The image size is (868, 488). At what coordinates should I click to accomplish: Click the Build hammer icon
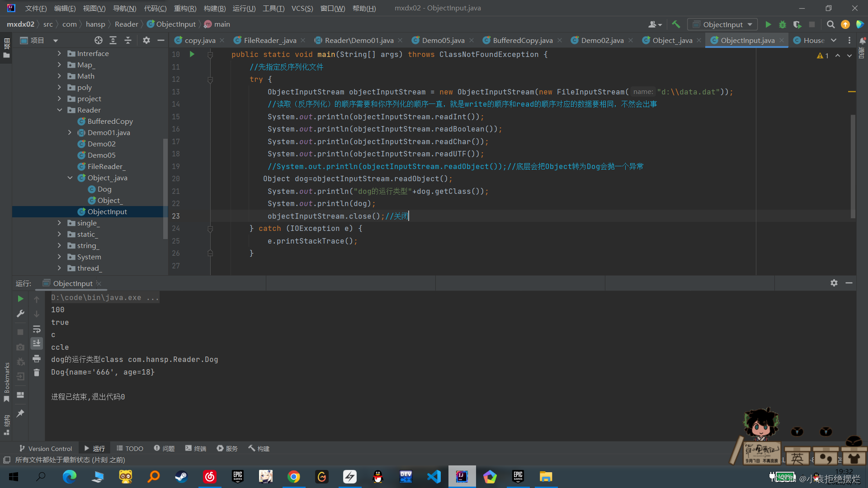(x=676, y=24)
